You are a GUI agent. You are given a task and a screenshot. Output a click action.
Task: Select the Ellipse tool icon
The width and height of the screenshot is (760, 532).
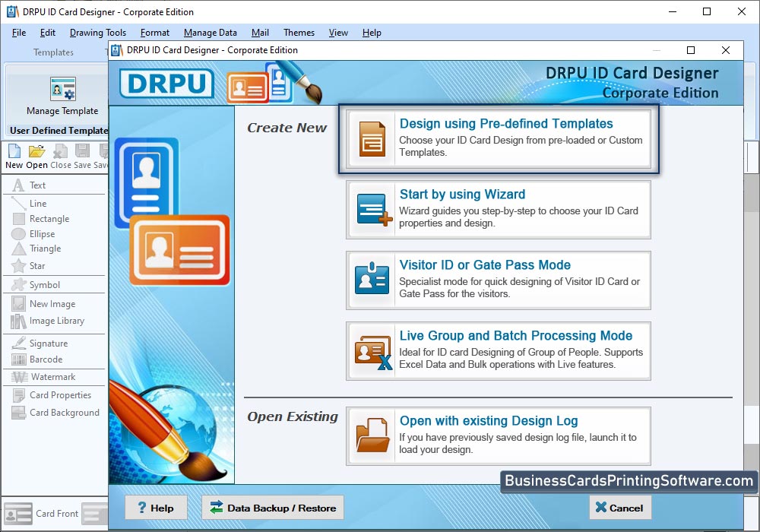(18, 234)
